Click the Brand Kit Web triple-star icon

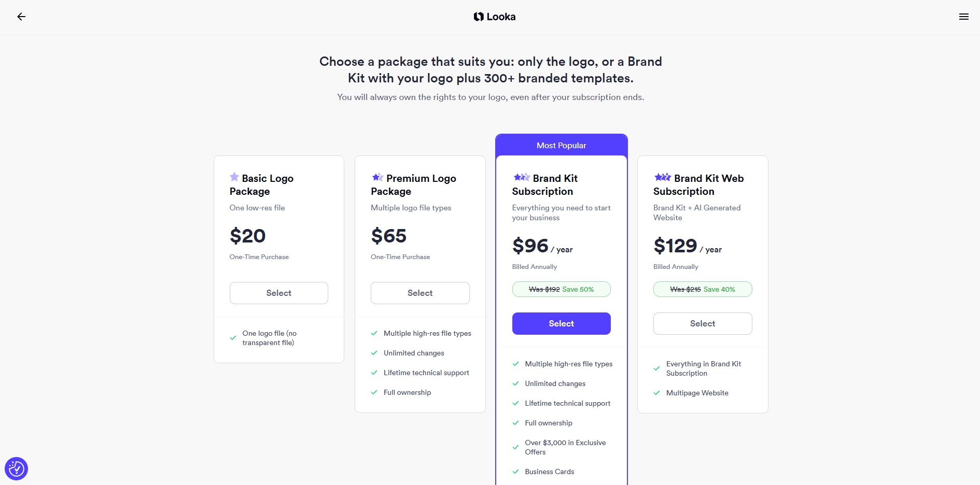click(x=663, y=177)
